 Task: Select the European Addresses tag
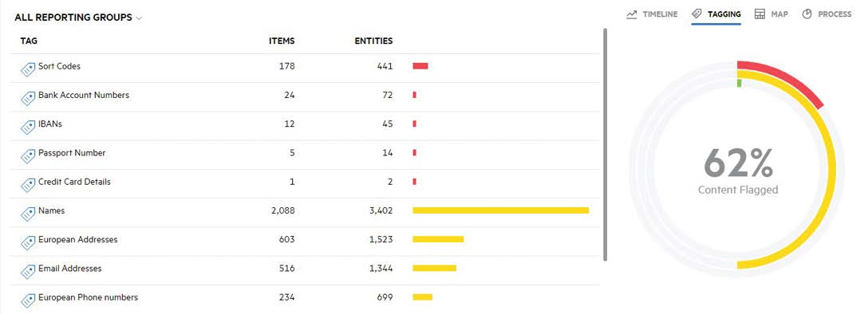(x=78, y=239)
